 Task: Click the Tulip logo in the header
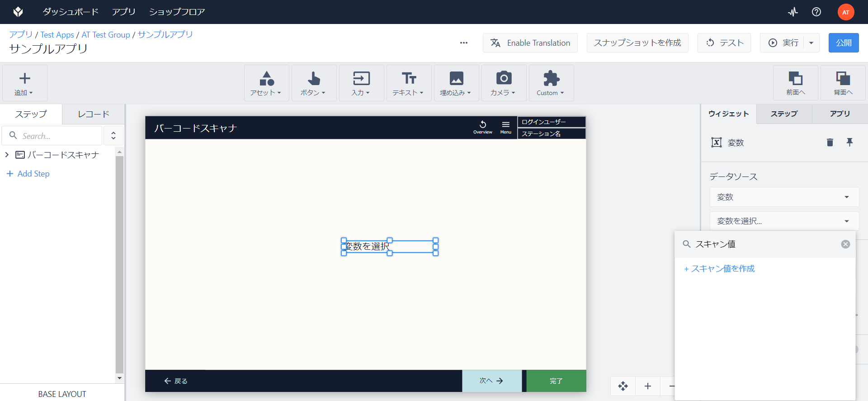pyautogui.click(x=18, y=12)
